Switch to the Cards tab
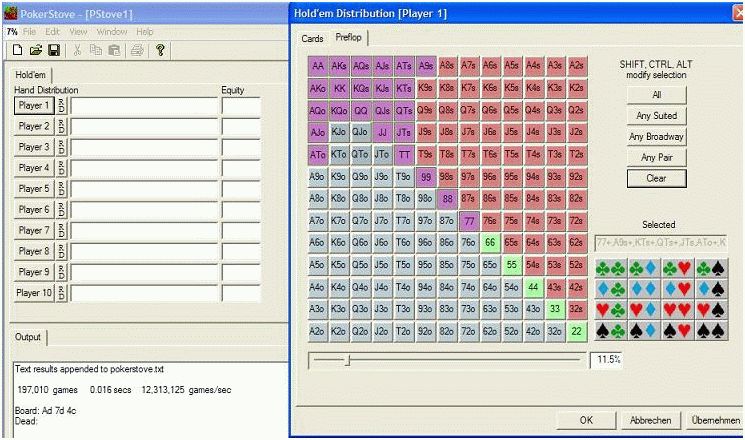The height and width of the screenshot is (440, 745). 312,38
